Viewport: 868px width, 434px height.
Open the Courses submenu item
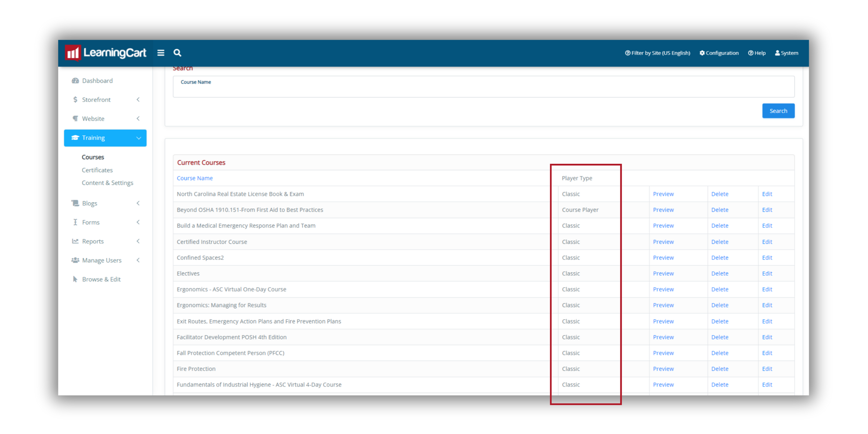tap(93, 157)
